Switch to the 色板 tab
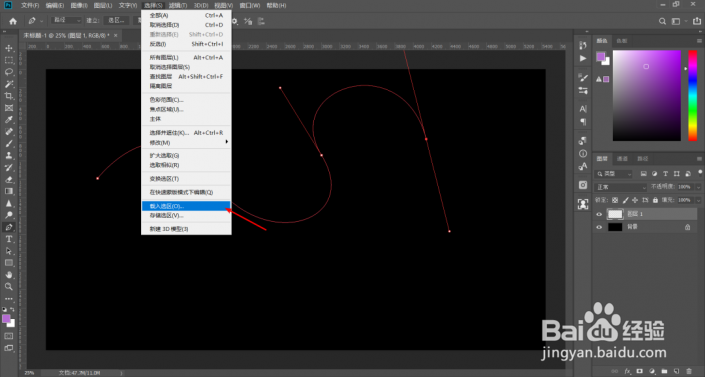Screen dimensions: 705x377 (x=622, y=41)
